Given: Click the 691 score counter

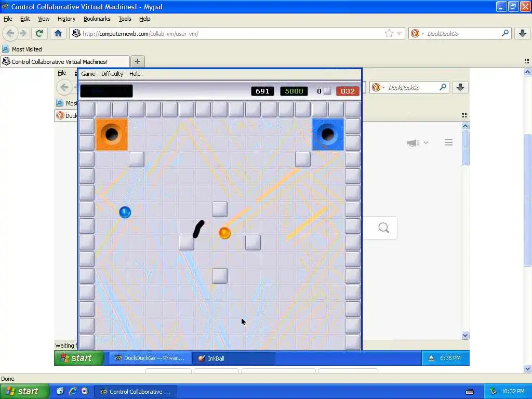Looking at the screenshot, I should pyautogui.click(x=262, y=91).
